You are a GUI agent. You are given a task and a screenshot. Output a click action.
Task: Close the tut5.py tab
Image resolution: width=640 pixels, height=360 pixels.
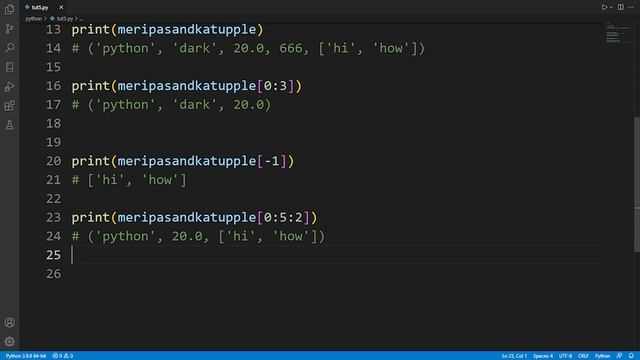click(61, 7)
